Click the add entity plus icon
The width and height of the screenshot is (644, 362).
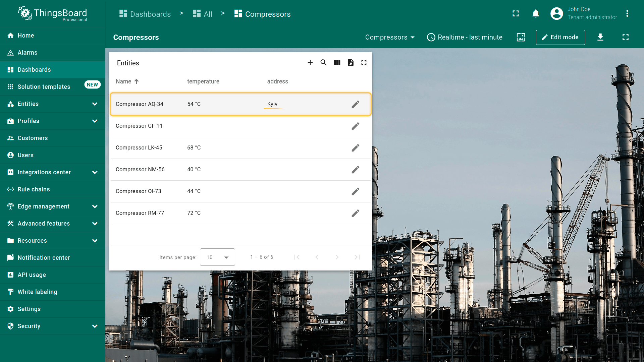tap(310, 63)
